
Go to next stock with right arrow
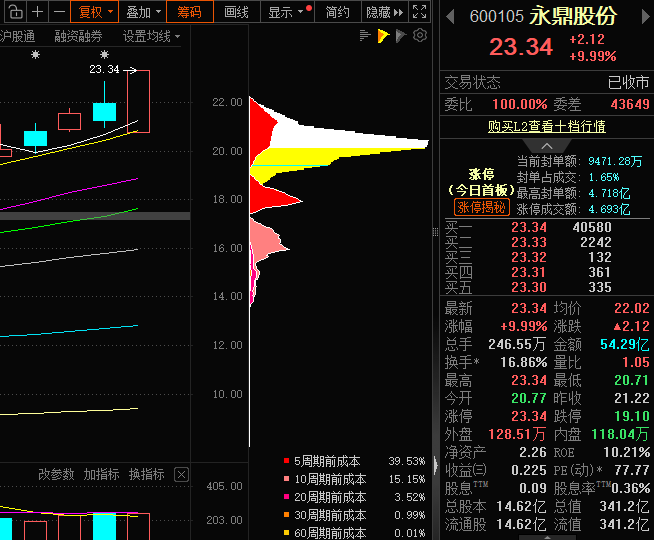click(645, 17)
